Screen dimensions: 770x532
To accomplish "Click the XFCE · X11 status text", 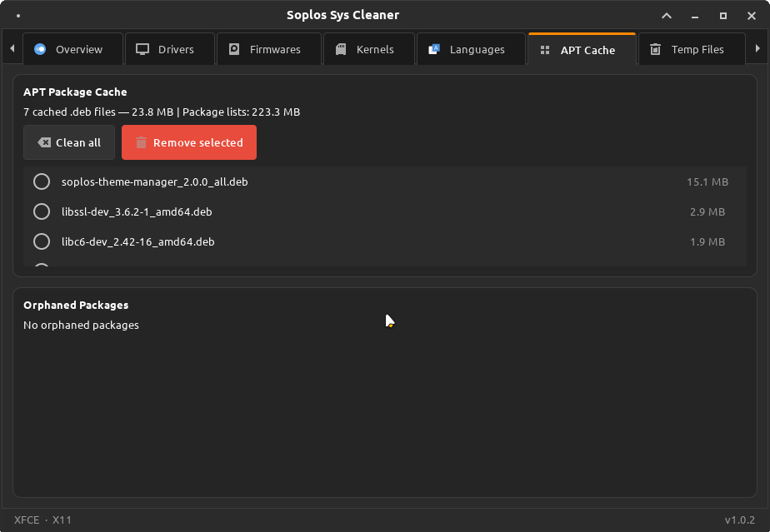I will (x=42, y=520).
